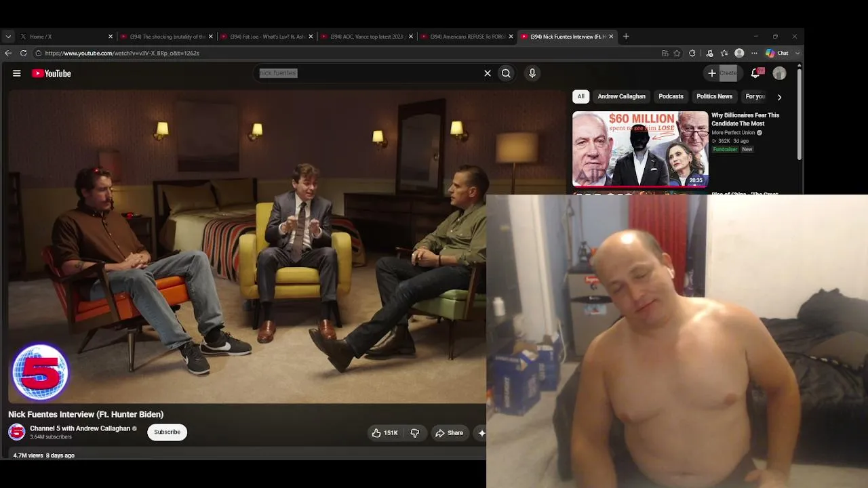Screen dimensions: 868x488
Task: Open browser settings and more menu
Action: pyautogui.click(x=753, y=53)
